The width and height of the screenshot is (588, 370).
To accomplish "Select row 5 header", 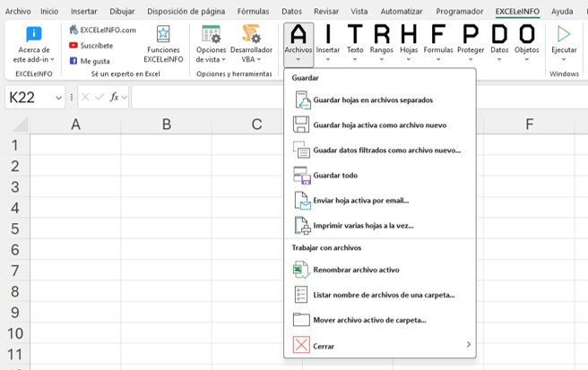I will (15, 228).
